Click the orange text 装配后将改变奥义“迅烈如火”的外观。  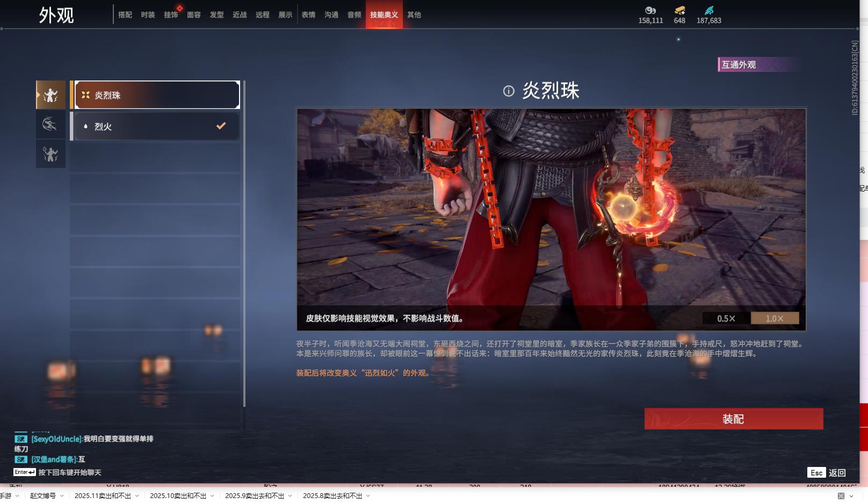click(x=365, y=373)
